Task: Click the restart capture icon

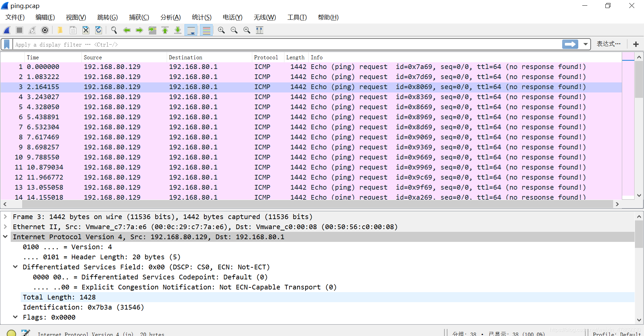Action: (x=32, y=30)
